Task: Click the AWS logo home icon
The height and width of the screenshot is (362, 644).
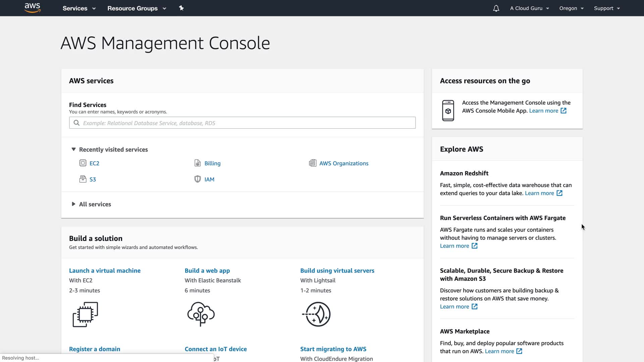Action: coord(33,8)
